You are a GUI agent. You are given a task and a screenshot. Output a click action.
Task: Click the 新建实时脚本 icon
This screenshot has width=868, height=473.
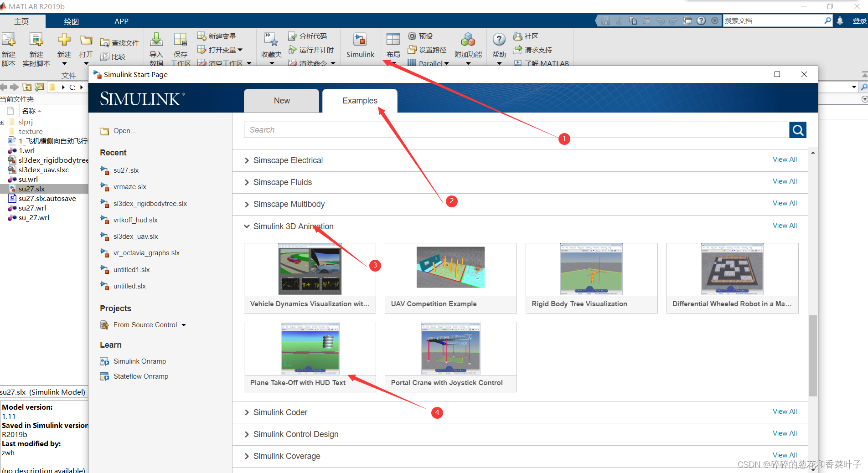point(36,40)
